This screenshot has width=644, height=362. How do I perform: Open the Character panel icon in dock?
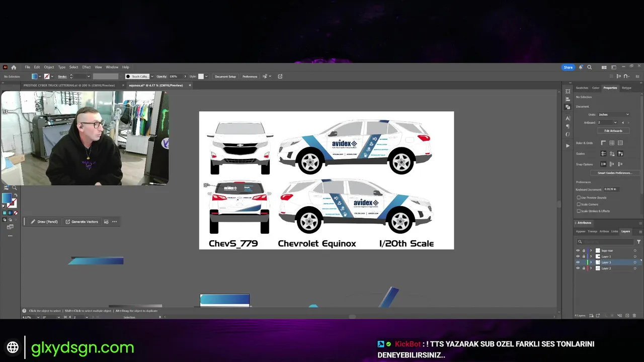[568, 119]
